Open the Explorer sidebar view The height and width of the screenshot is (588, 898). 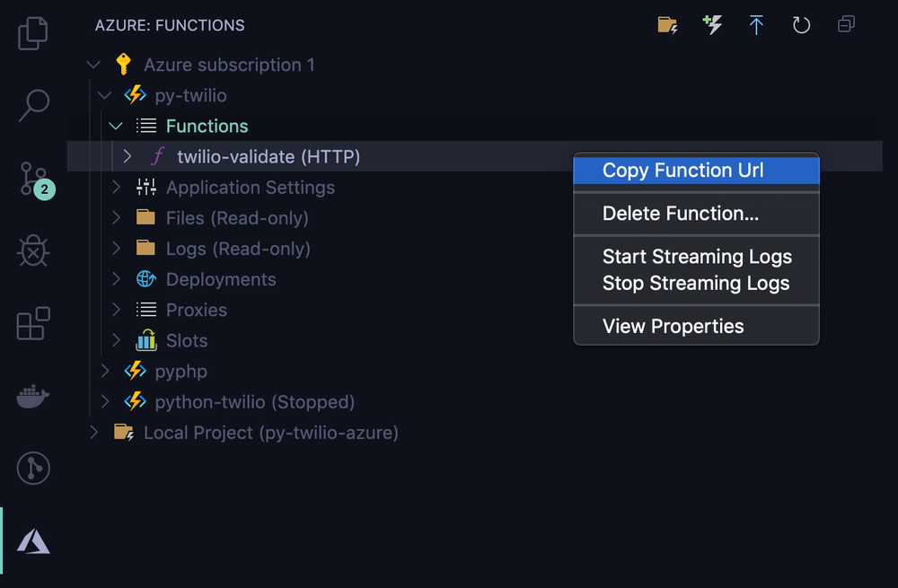tap(32, 32)
